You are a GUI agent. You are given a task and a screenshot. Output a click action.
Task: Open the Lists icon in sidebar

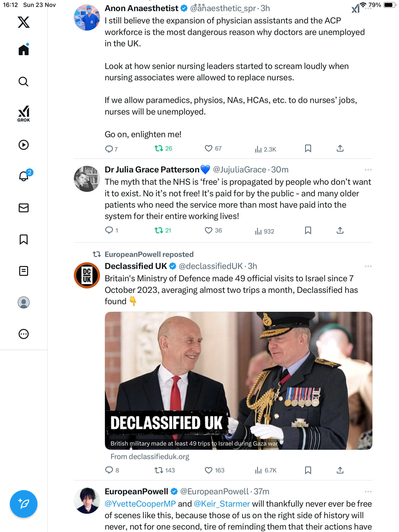point(24,271)
